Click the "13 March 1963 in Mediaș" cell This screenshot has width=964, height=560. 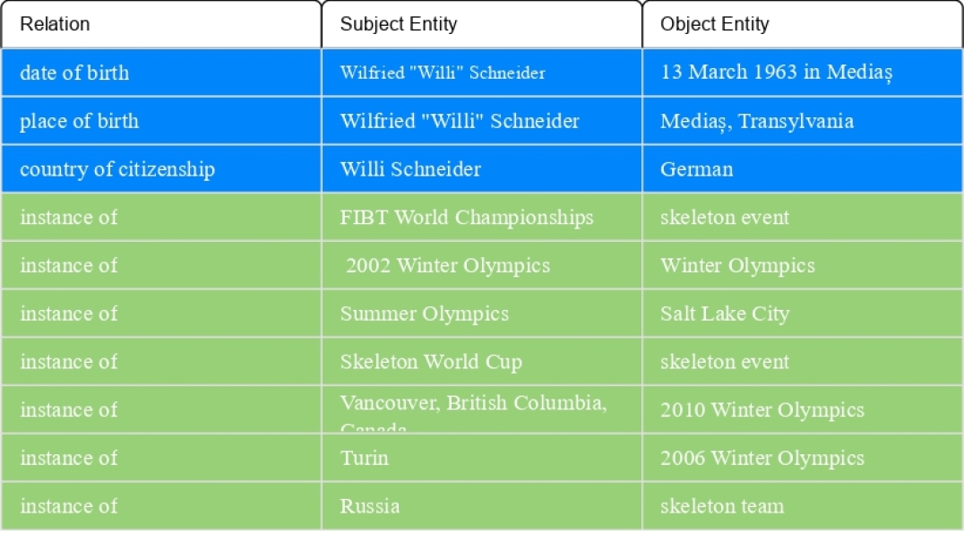(x=802, y=73)
